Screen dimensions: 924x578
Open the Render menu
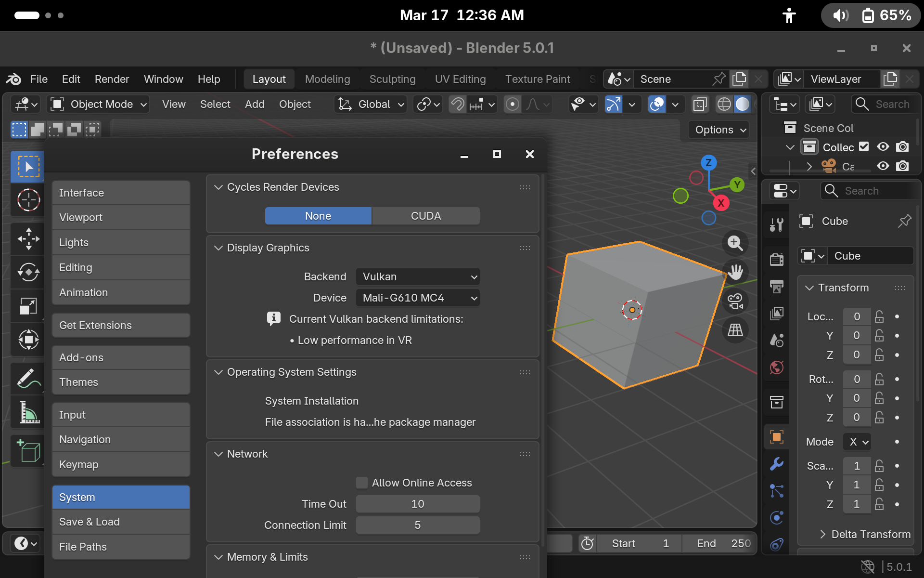tap(112, 79)
